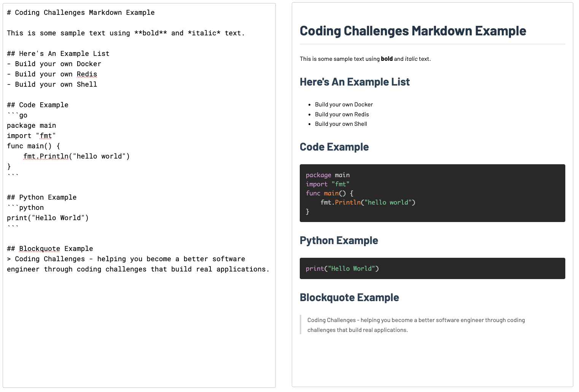Click rendered blockquote first line in the preview
The image size is (579, 392).
pos(416,320)
